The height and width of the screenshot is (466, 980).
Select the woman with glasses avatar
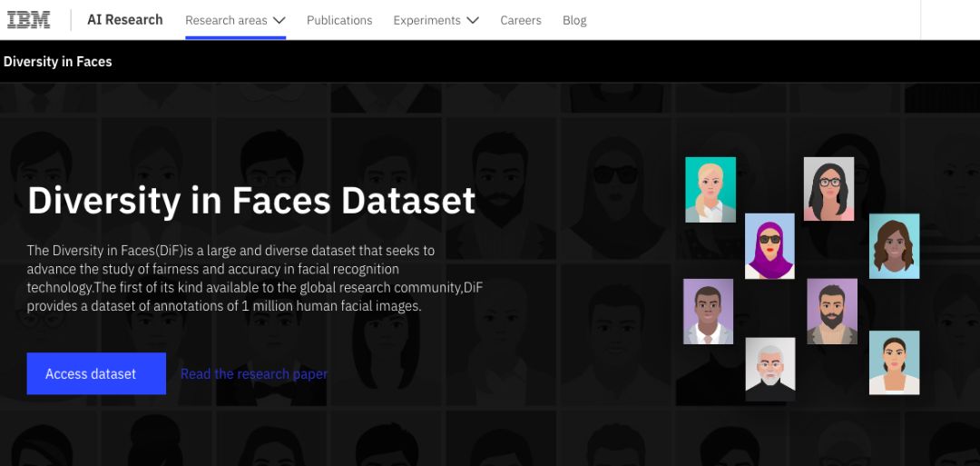click(x=828, y=189)
